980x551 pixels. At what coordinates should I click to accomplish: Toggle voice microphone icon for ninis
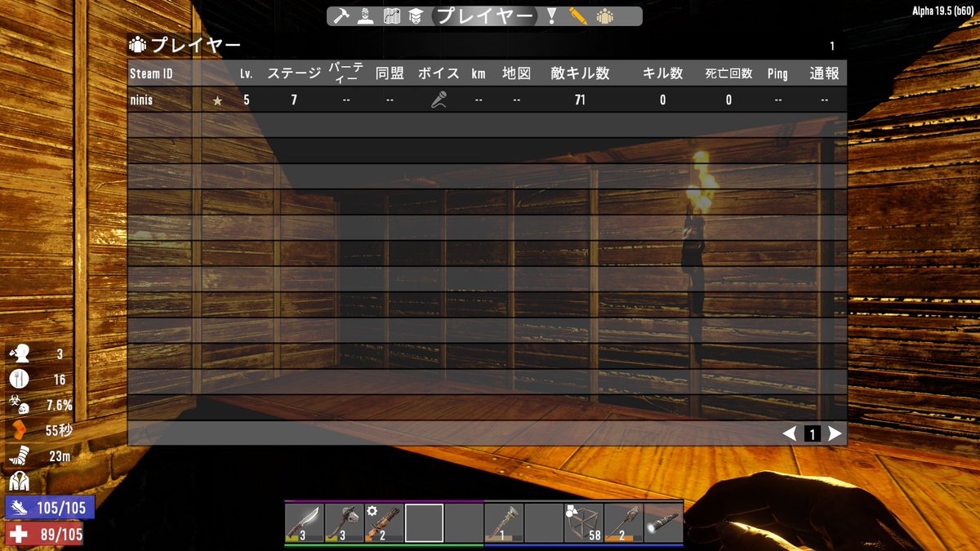click(439, 100)
